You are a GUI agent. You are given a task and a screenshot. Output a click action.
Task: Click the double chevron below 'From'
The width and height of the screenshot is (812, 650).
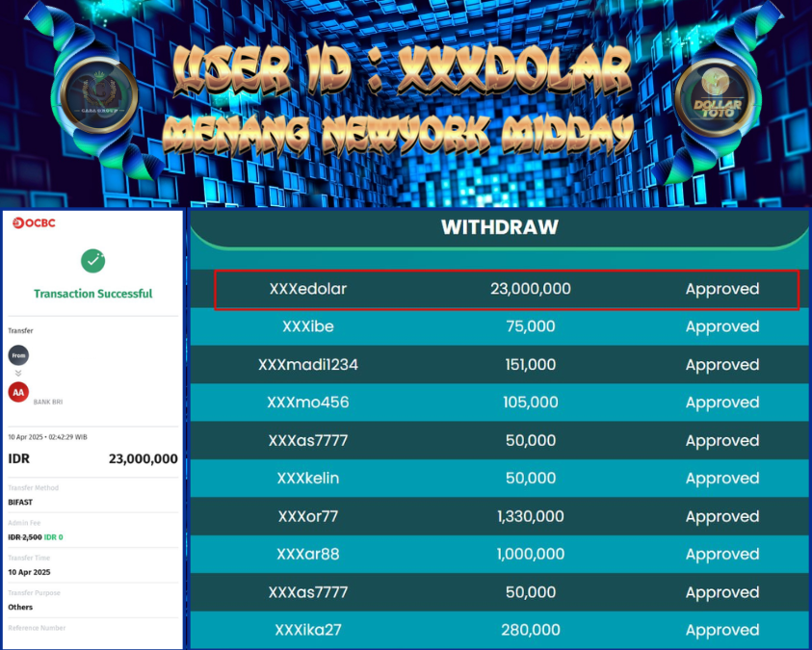18,373
